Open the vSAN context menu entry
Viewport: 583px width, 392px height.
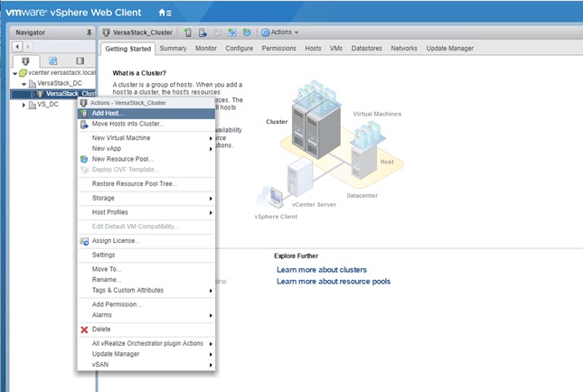pyautogui.click(x=146, y=365)
